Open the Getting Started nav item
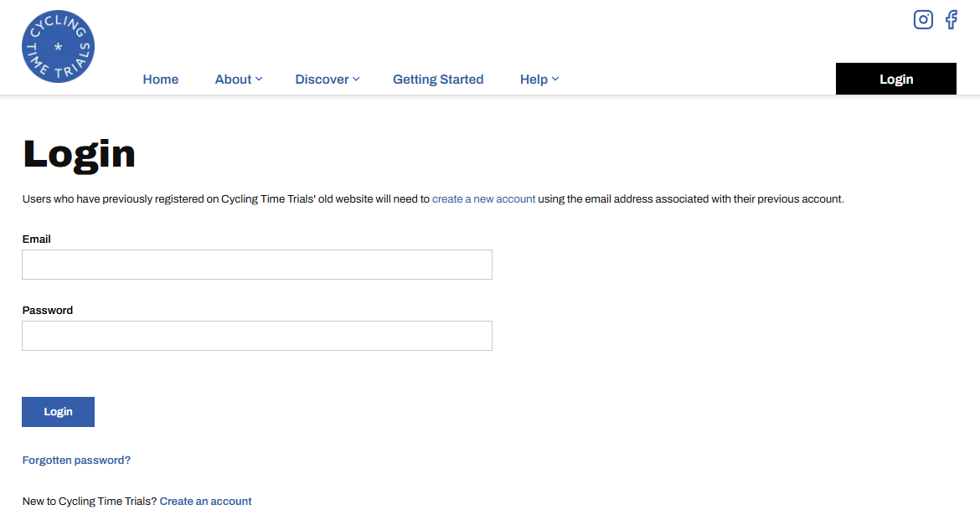This screenshot has height=525, width=980. [x=438, y=80]
